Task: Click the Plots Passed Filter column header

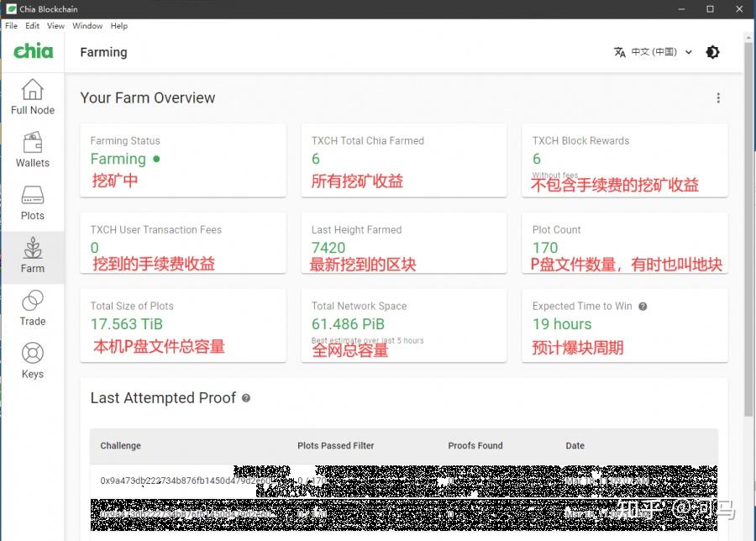Action: tap(335, 445)
